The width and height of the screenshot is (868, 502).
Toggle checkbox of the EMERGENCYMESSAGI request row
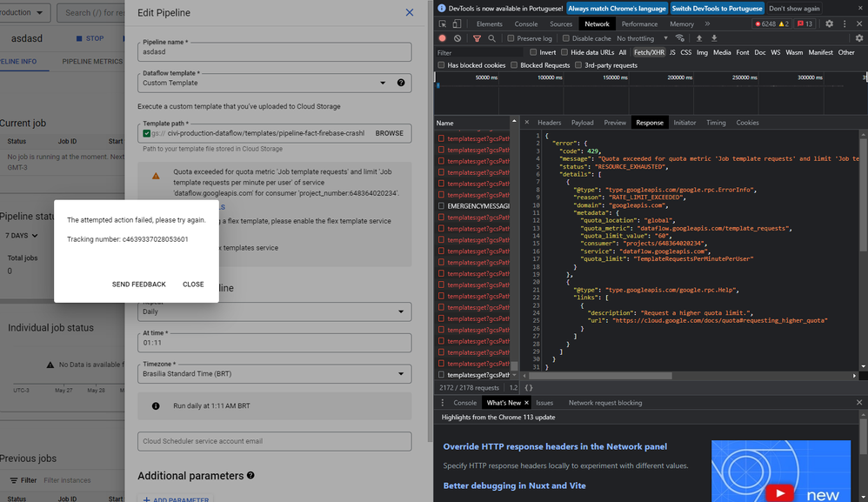click(441, 206)
